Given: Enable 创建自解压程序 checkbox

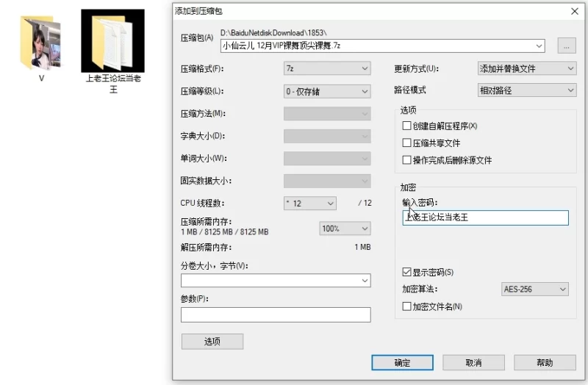Looking at the screenshot, I should (406, 126).
